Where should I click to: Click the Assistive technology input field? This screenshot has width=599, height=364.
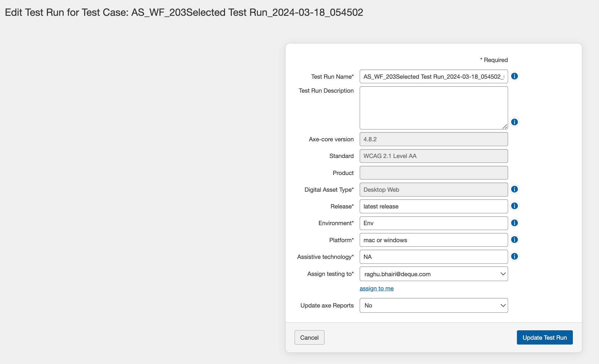click(434, 257)
